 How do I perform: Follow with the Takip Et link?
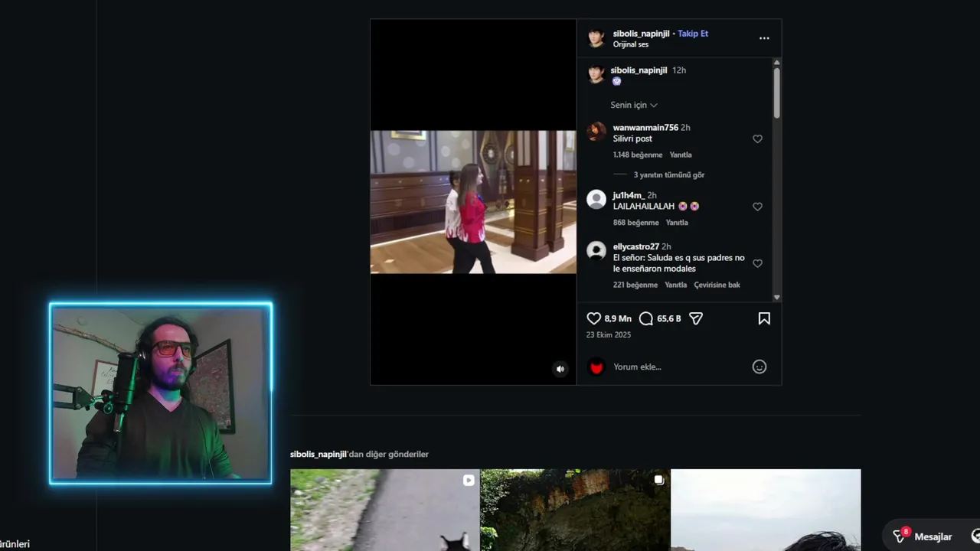coord(693,34)
